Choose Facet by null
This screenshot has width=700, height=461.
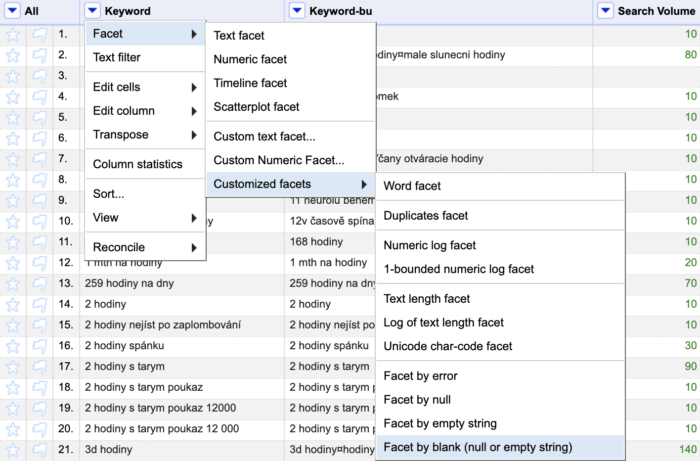pyautogui.click(x=500, y=400)
